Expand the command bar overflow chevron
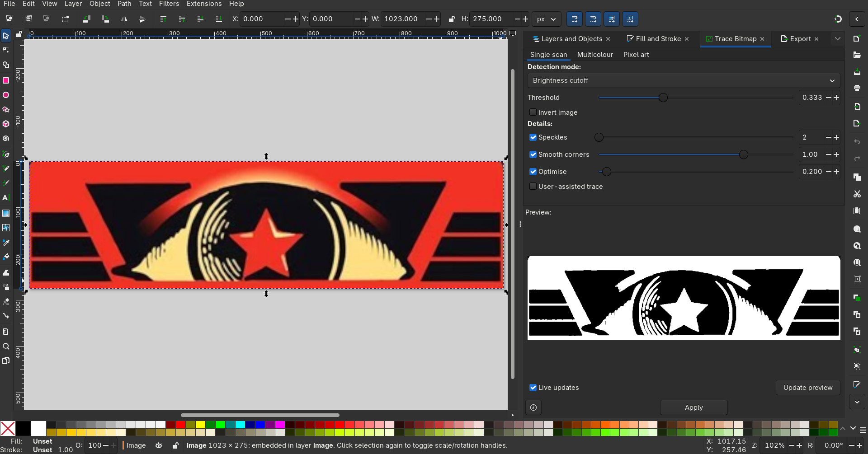Image resolution: width=868 pixels, height=454 pixels. pos(857,402)
